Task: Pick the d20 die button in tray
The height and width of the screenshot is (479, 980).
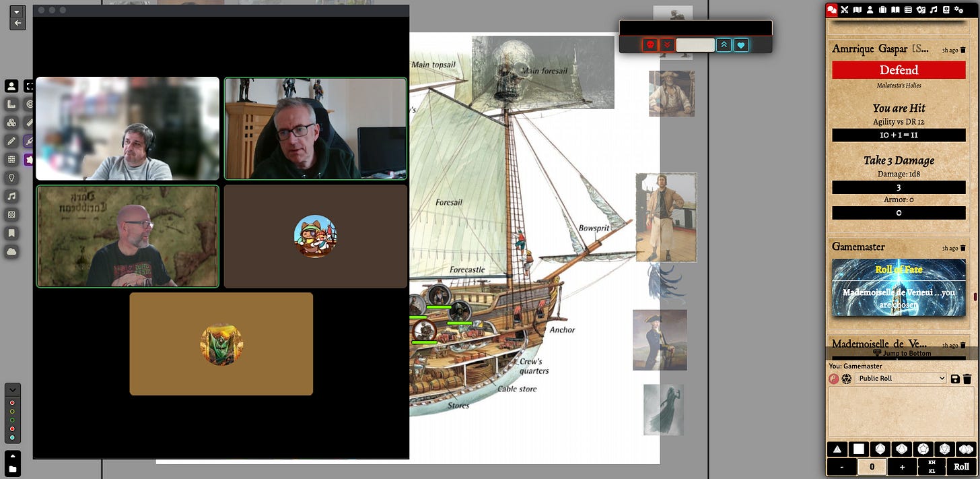Action: (x=944, y=449)
